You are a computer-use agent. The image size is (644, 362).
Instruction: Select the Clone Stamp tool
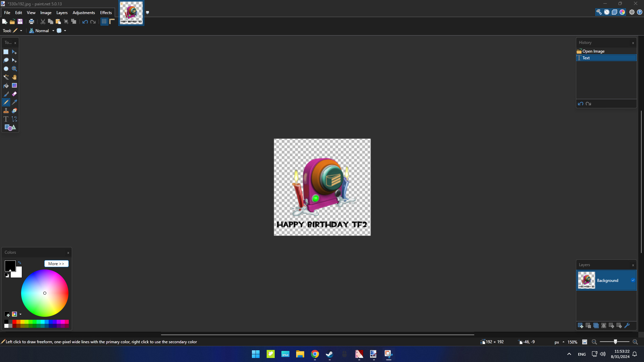pyautogui.click(x=6, y=111)
